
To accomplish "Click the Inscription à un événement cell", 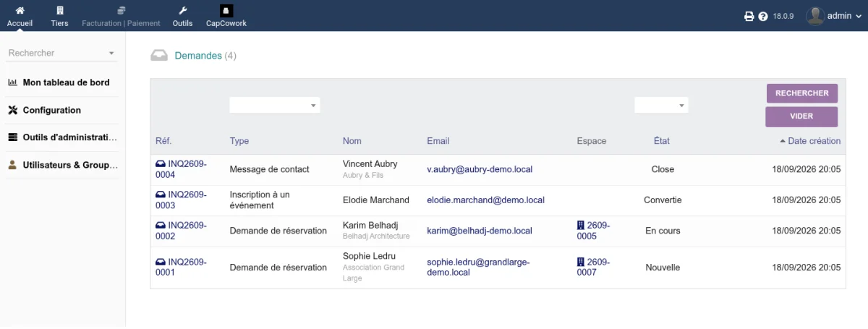I will tap(260, 200).
